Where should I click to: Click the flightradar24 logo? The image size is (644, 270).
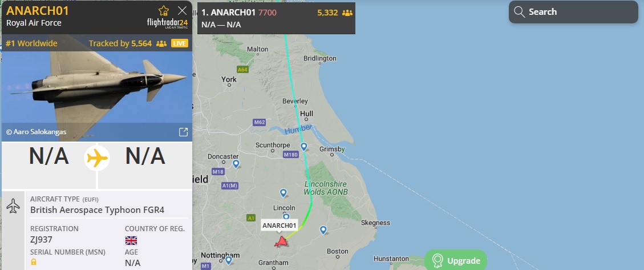(x=167, y=23)
